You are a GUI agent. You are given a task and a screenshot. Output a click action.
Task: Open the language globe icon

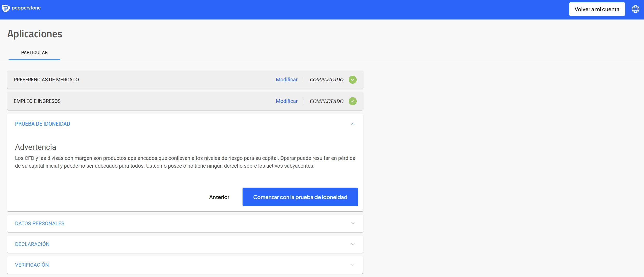(635, 9)
